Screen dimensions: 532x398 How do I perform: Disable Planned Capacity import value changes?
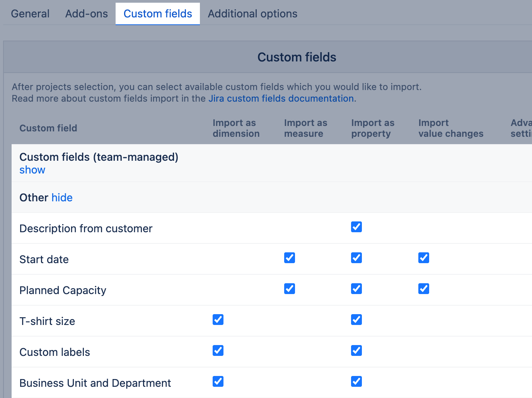point(424,289)
